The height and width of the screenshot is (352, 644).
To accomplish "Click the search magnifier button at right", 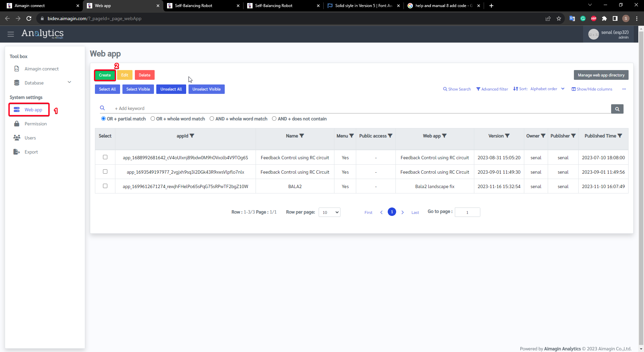I will 617,109.
